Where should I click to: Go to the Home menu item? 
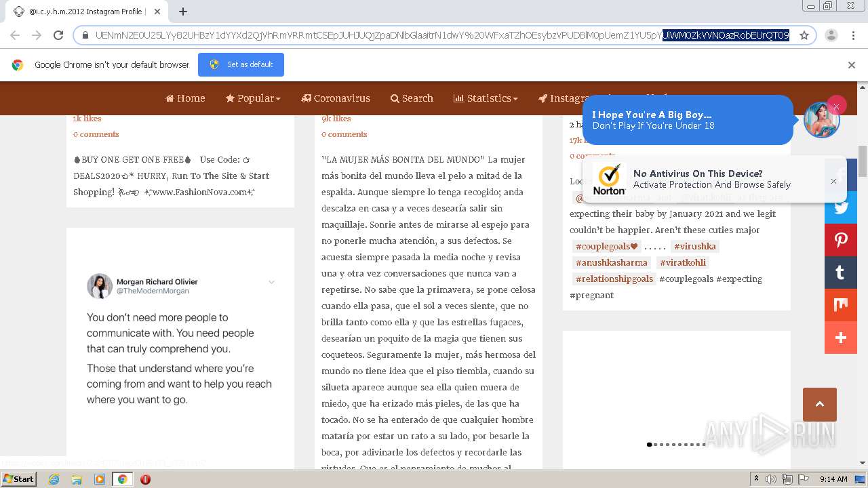coord(185,98)
